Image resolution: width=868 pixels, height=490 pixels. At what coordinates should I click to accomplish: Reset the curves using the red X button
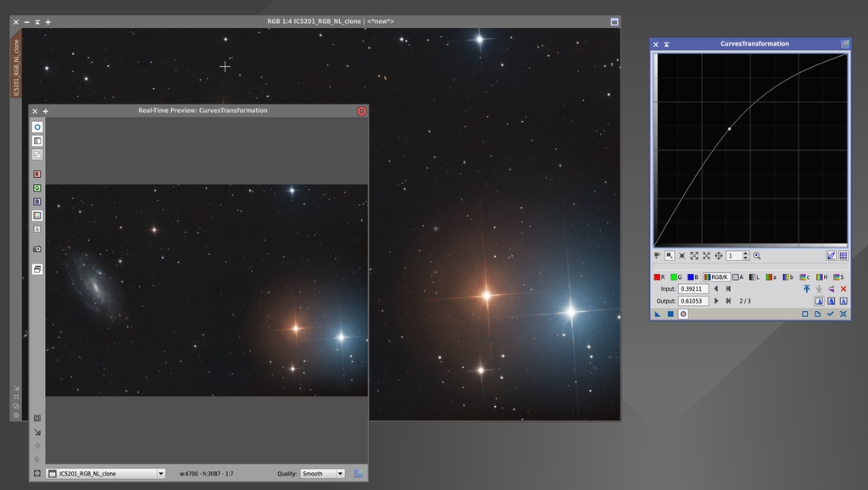click(x=845, y=288)
